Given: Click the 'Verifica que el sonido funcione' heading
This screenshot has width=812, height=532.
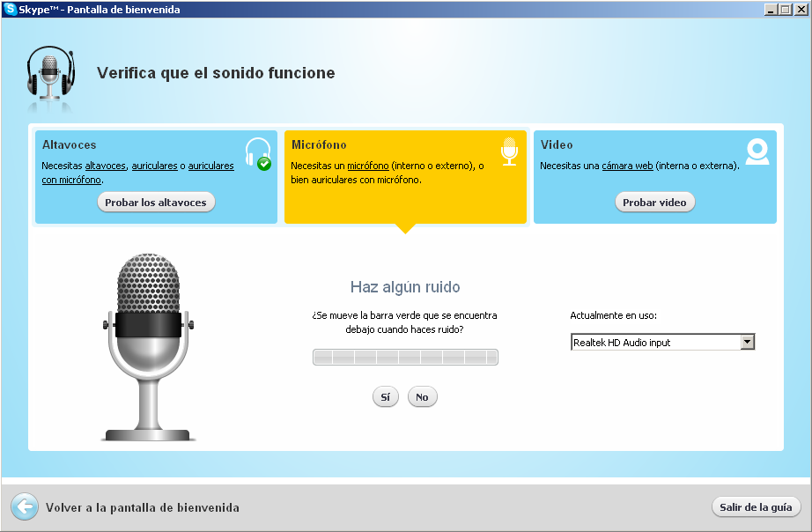Looking at the screenshot, I should click(216, 72).
